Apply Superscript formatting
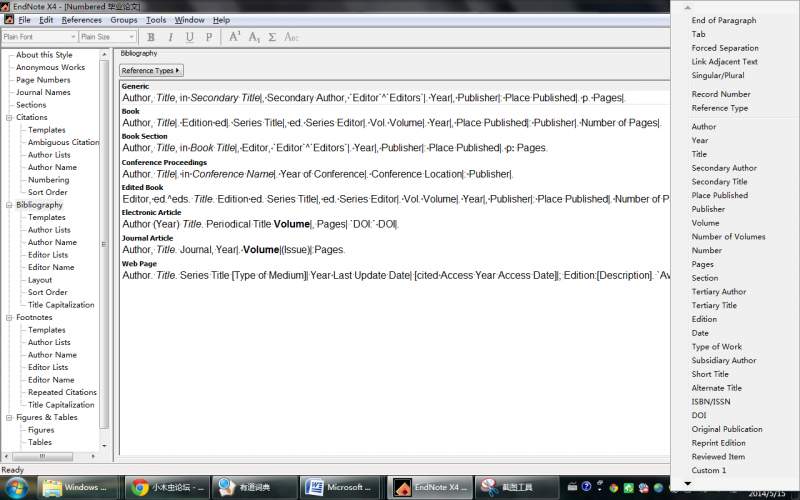Image resolution: width=800 pixels, height=500 pixels. point(235,37)
